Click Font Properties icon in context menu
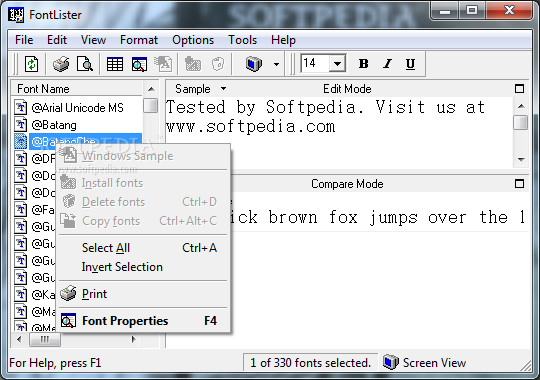The width and height of the screenshot is (540, 380). (x=68, y=321)
